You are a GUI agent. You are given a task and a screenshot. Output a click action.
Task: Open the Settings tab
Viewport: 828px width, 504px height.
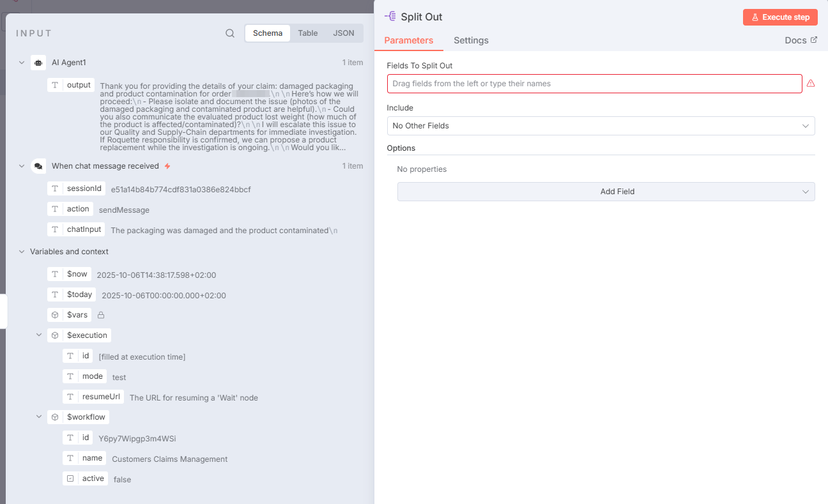471,40
